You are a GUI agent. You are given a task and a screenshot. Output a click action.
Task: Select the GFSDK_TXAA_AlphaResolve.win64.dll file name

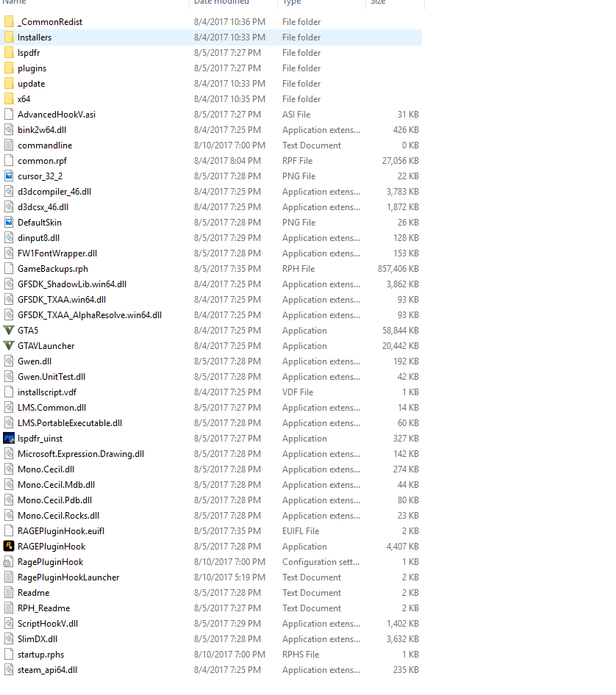tap(90, 314)
